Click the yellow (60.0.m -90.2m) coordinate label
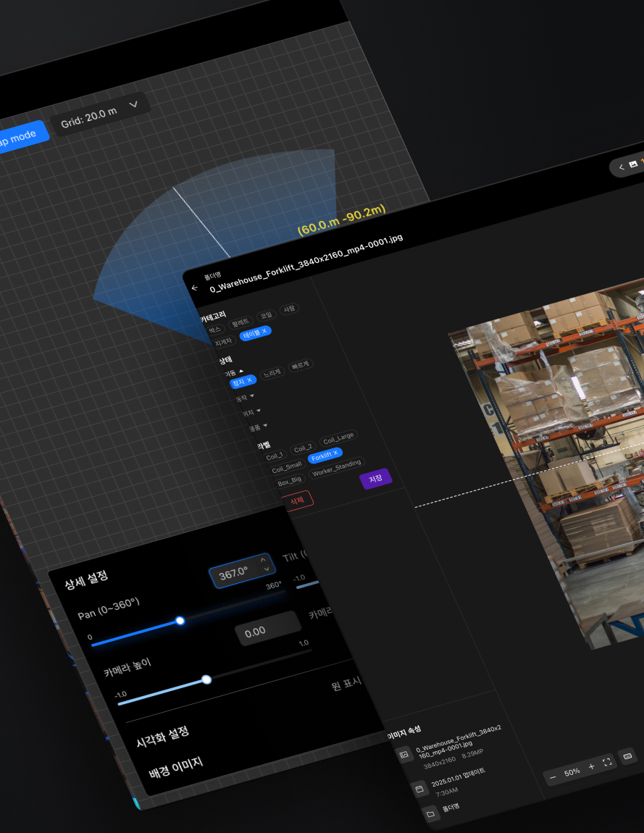 point(342,220)
